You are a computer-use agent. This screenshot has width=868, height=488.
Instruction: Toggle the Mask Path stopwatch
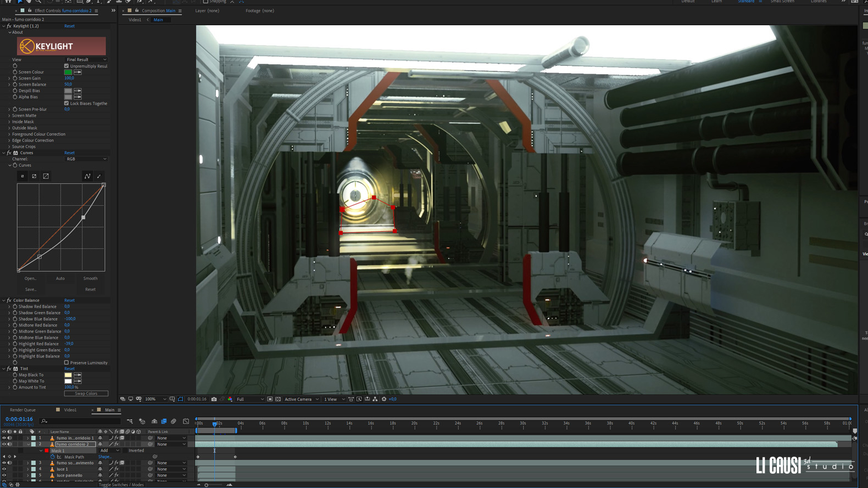coord(53,457)
